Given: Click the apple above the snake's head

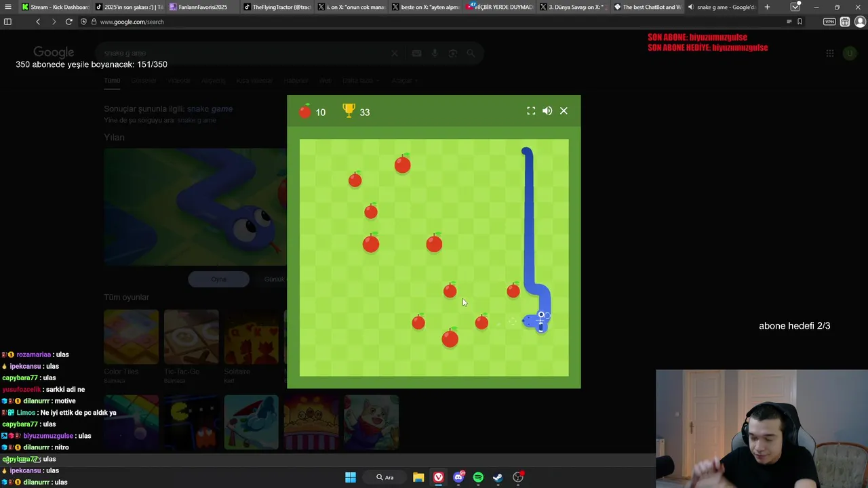Looking at the screenshot, I should [513, 291].
